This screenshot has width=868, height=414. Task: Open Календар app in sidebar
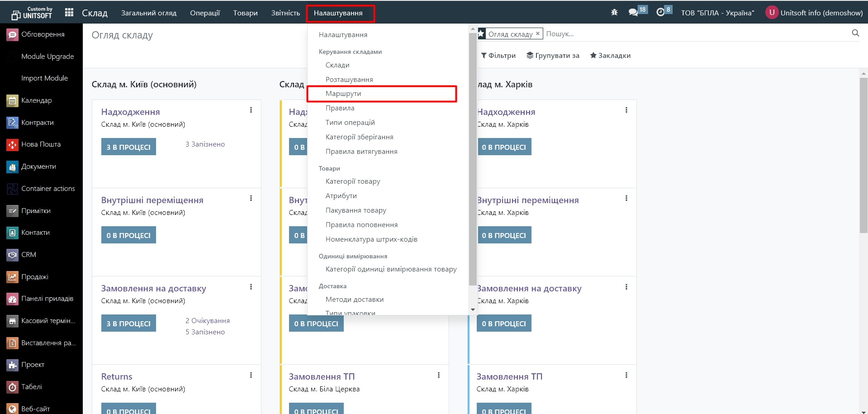click(36, 100)
